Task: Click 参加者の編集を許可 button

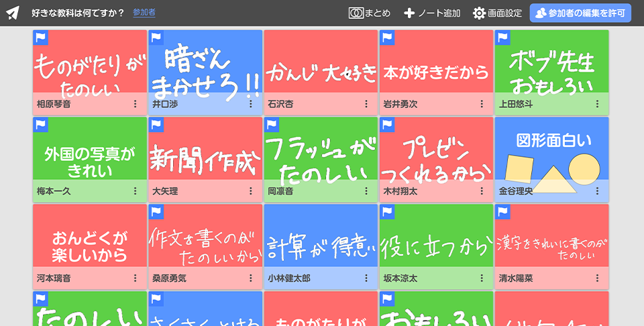Action: tap(580, 13)
